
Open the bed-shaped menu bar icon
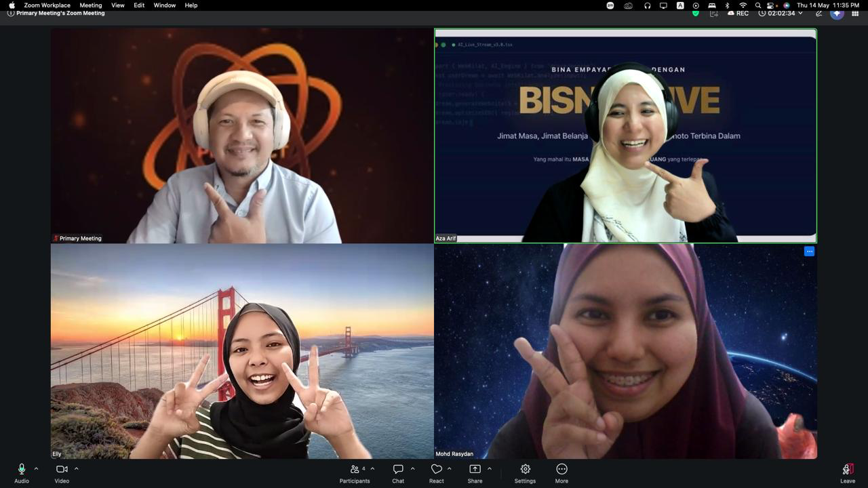tap(712, 5)
